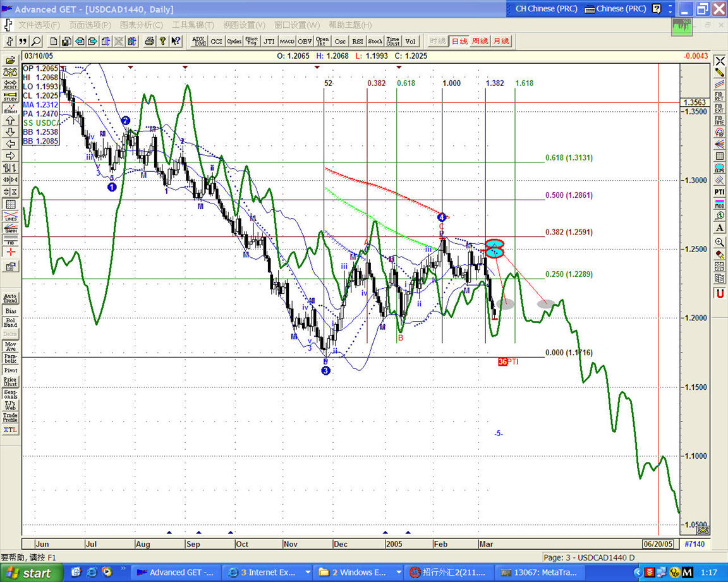Switch to weekly chart (周线)
The image size is (728, 582).
480,41
